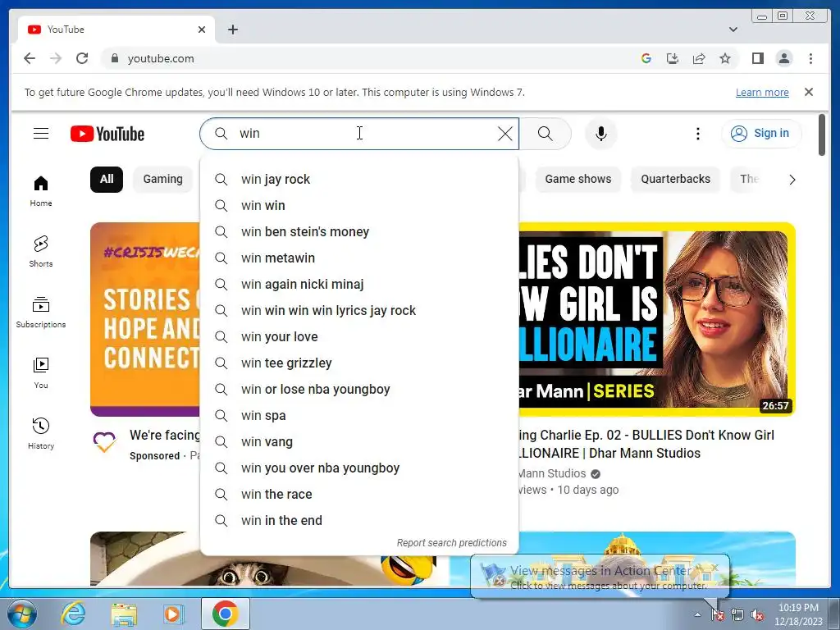Select the All filter chip
Image resolution: width=840 pixels, height=630 pixels.
click(x=107, y=180)
